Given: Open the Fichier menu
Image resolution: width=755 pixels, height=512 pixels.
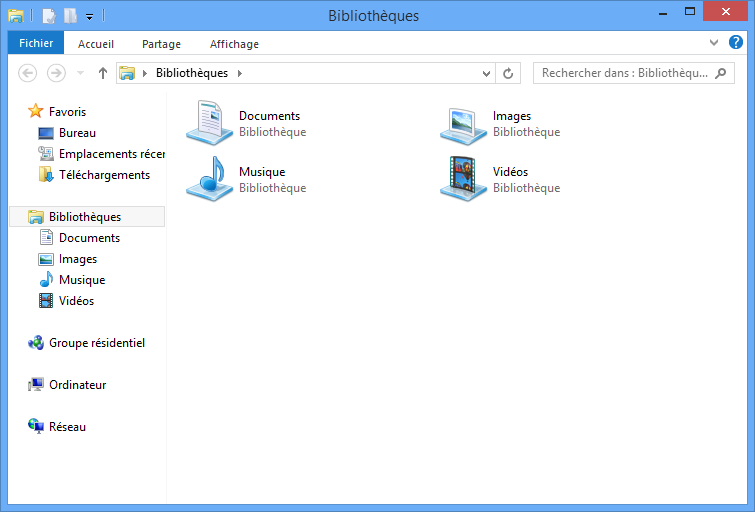Looking at the screenshot, I should coord(36,43).
